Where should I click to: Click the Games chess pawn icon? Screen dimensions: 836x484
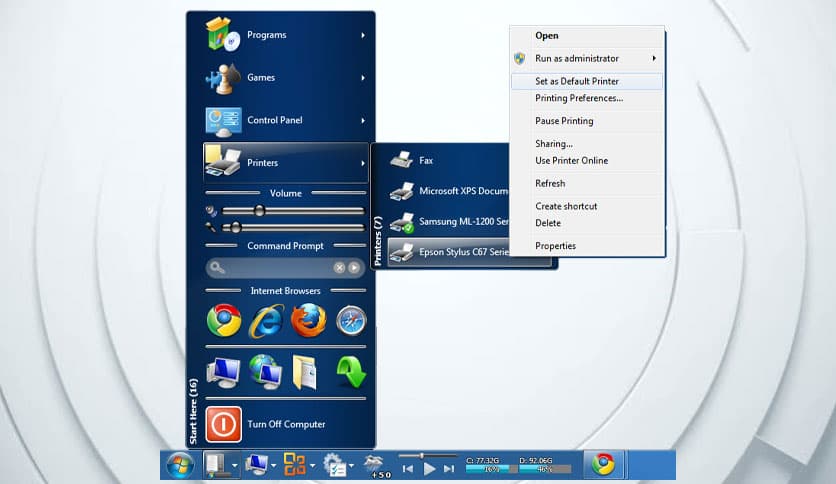223,78
